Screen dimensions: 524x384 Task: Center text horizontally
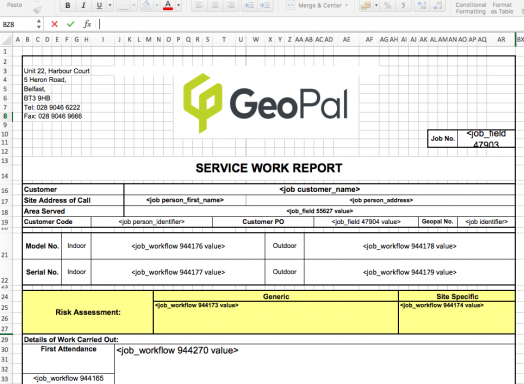point(215,5)
